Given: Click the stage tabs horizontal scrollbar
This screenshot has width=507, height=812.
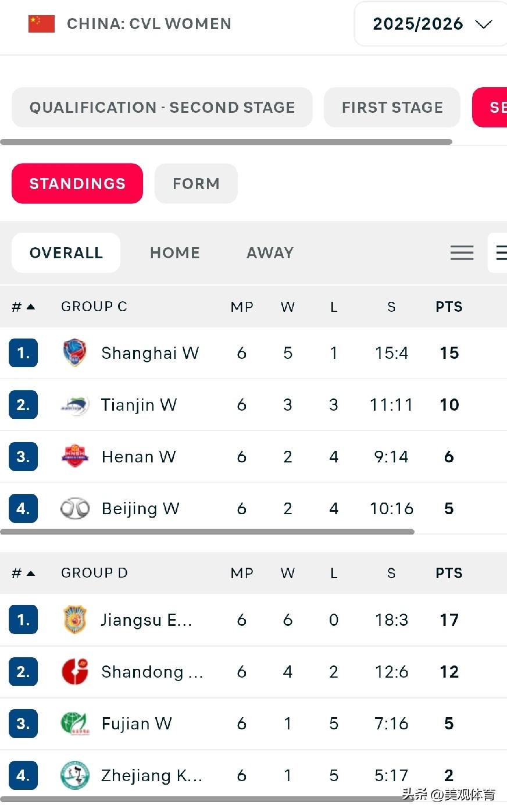Looking at the screenshot, I should pos(226,142).
